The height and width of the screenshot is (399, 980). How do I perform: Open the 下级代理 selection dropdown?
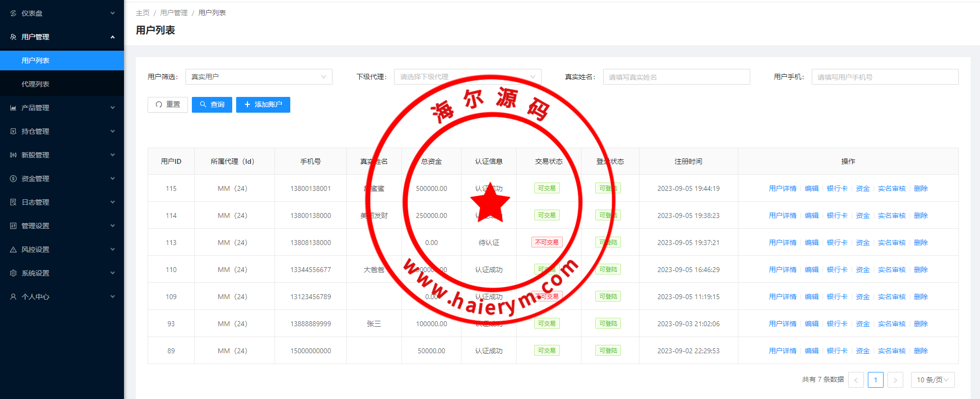pos(467,77)
